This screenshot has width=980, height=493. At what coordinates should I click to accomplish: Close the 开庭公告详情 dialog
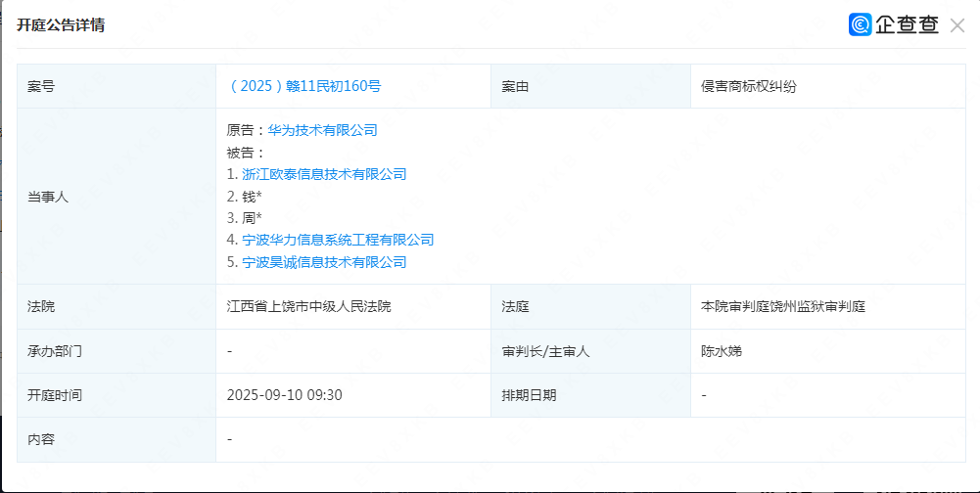pos(957,25)
